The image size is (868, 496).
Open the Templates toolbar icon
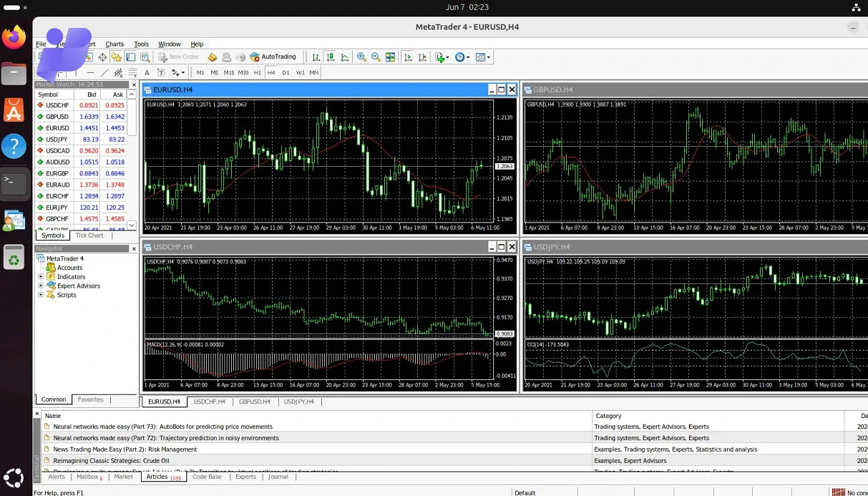point(481,57)
